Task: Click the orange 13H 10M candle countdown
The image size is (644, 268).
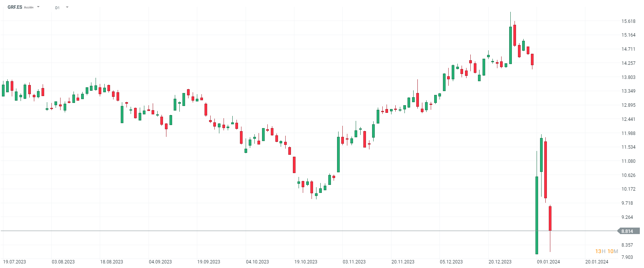Action: coord(606,251)
